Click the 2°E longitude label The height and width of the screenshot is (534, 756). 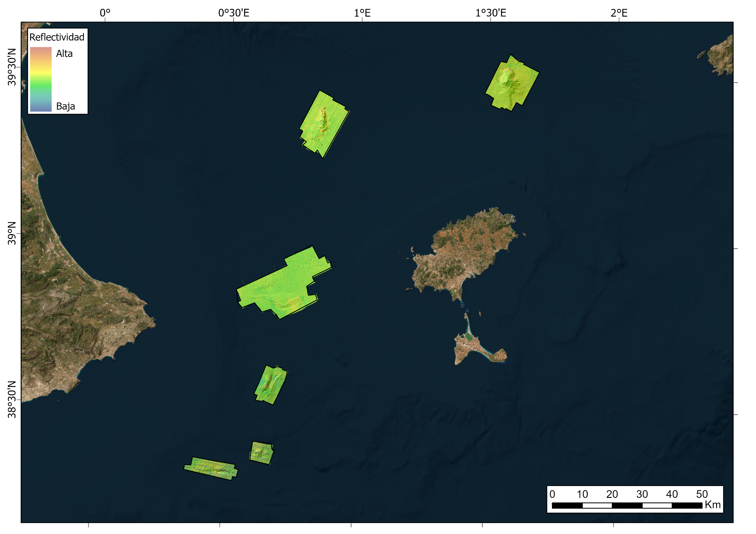click(619, 13)
